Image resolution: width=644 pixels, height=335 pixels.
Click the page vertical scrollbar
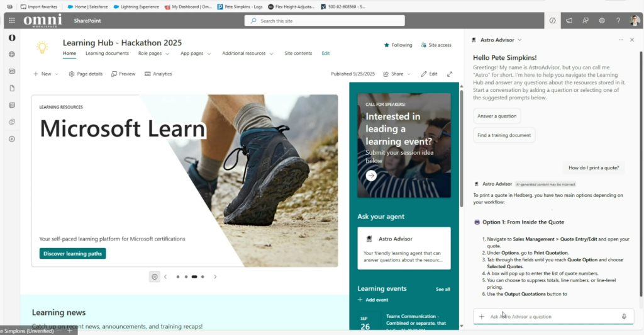click(x=461, y=148)
